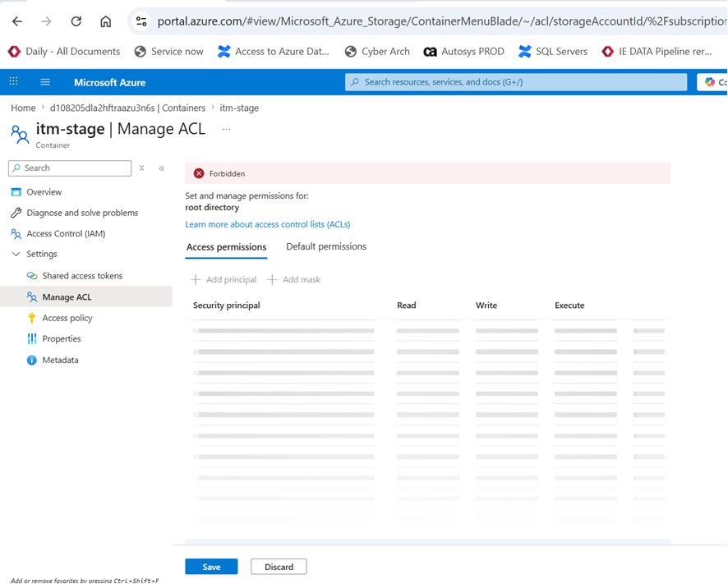This screenshot has width=728, height=584.
Task: Collapse the sidebar with the double chevron
Action: [162, 168]
